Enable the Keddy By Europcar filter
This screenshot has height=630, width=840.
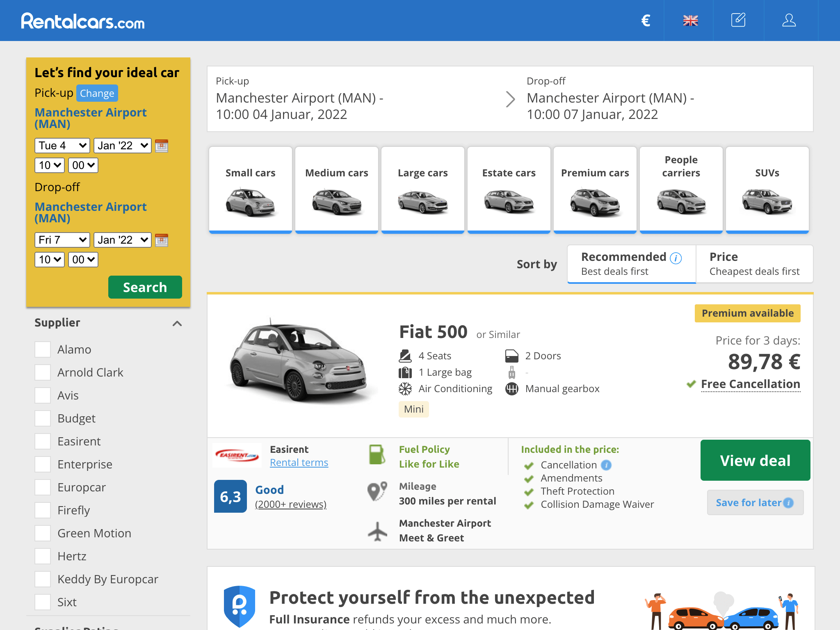(43, 579)
